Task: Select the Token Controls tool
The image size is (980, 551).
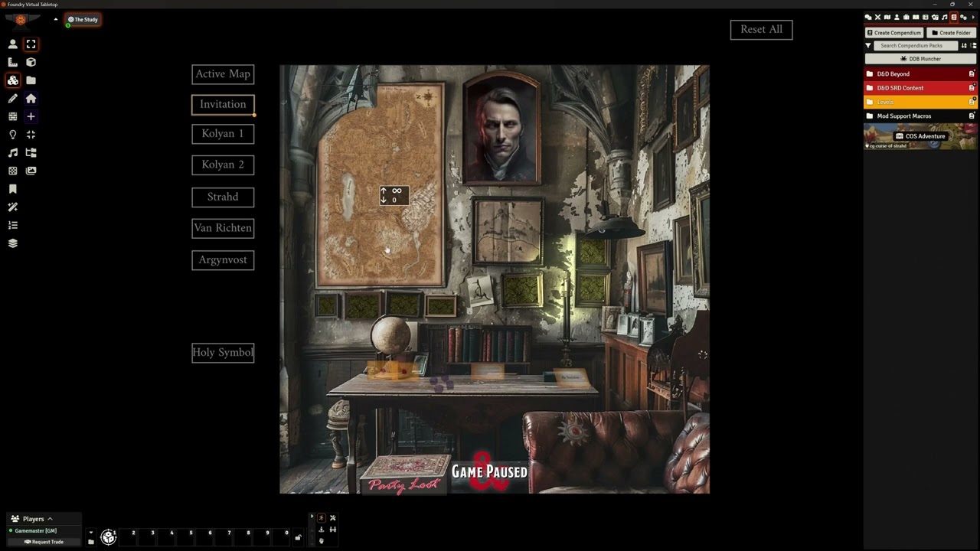Action: (x=12, y=44)
